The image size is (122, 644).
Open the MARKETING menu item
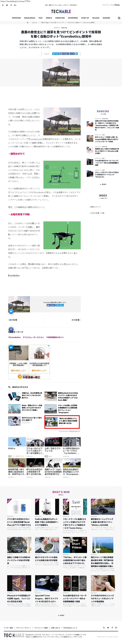coord(60,18)
